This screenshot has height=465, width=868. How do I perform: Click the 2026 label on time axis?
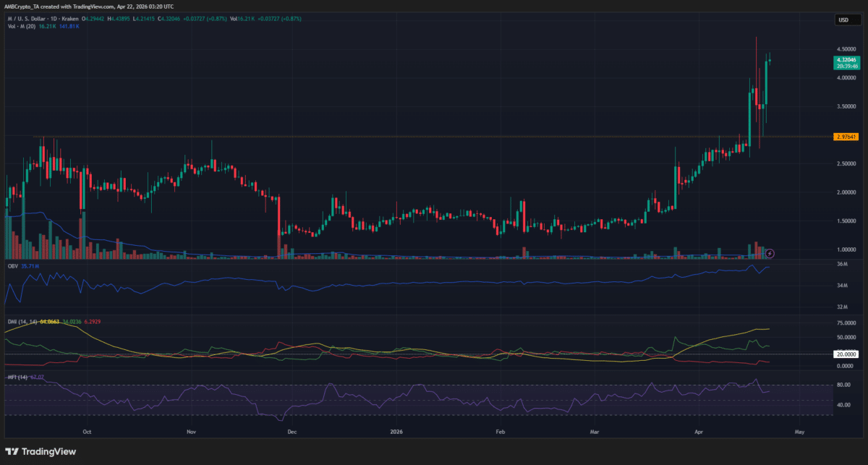397,432
